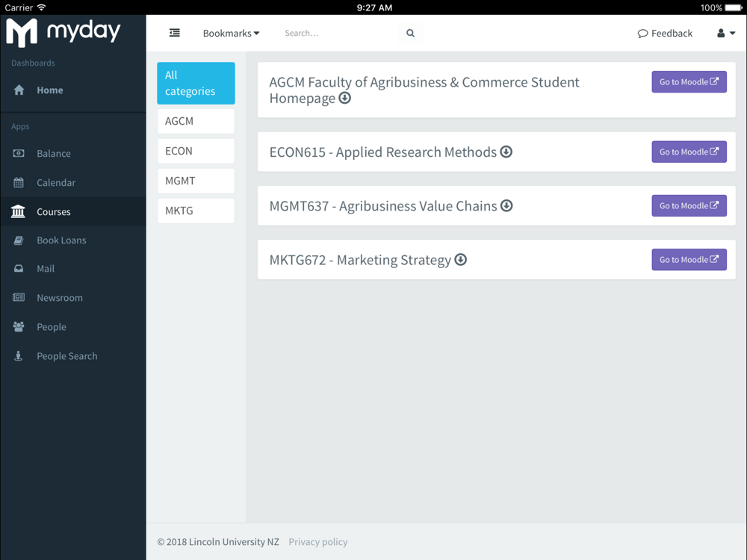Filter courses by MKTG category

(x=196, y=211)
